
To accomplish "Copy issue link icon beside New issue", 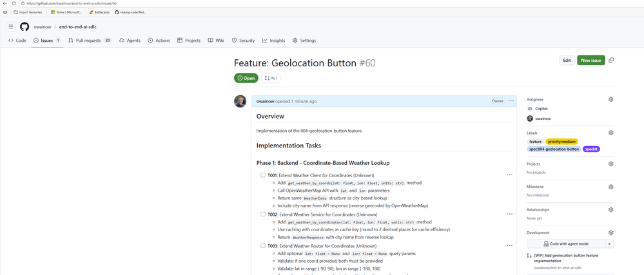I will [611, 60].
